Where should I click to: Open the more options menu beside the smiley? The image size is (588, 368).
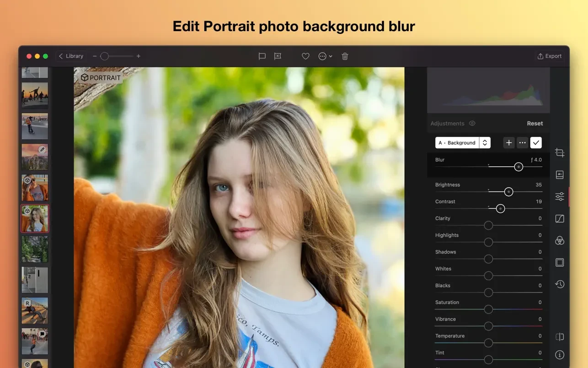coord(330,56)
